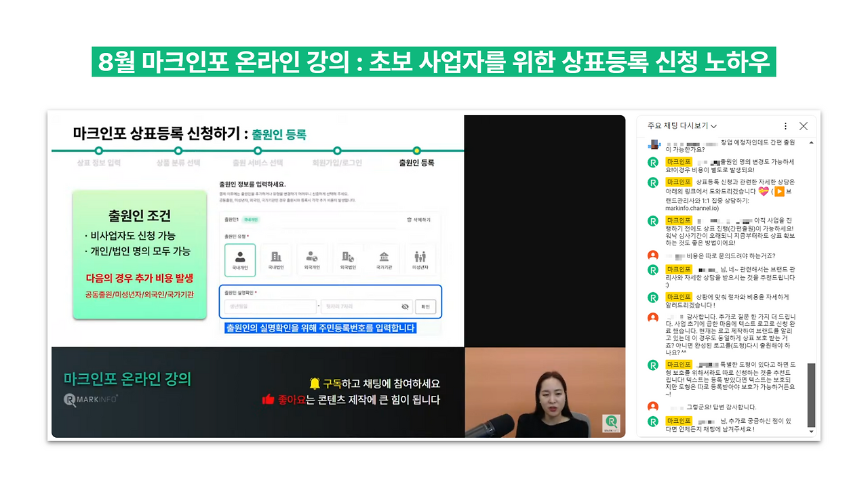Click the 마크인포 avatar beside '특별한 도형이 있다고' message
Viewport: 868px width, 488px height.
[653, 365]
